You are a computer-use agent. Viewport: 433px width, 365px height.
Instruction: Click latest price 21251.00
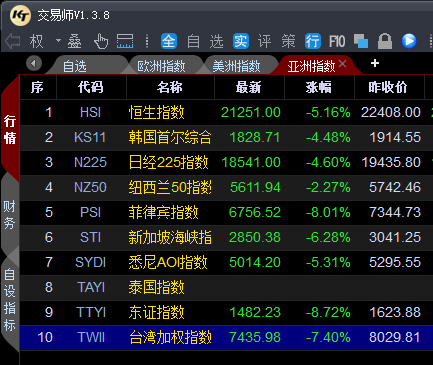click(251, 113)
